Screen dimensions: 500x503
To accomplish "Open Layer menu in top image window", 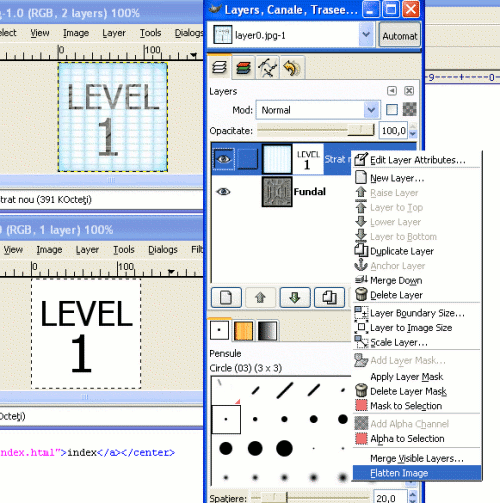I will pos(114,33).
